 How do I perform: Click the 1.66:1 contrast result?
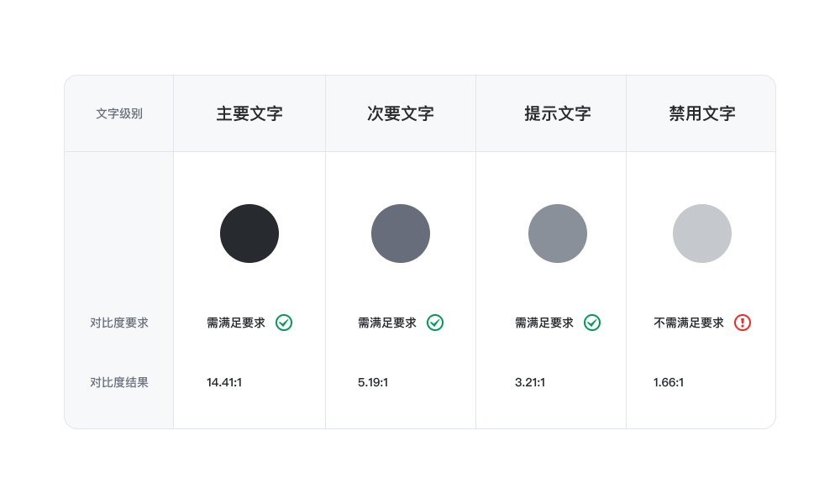(x=669, y=382)
